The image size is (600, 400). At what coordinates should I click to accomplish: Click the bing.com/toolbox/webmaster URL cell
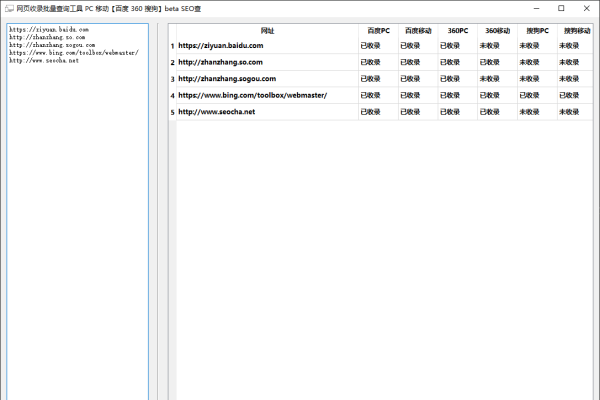point(252,95)
